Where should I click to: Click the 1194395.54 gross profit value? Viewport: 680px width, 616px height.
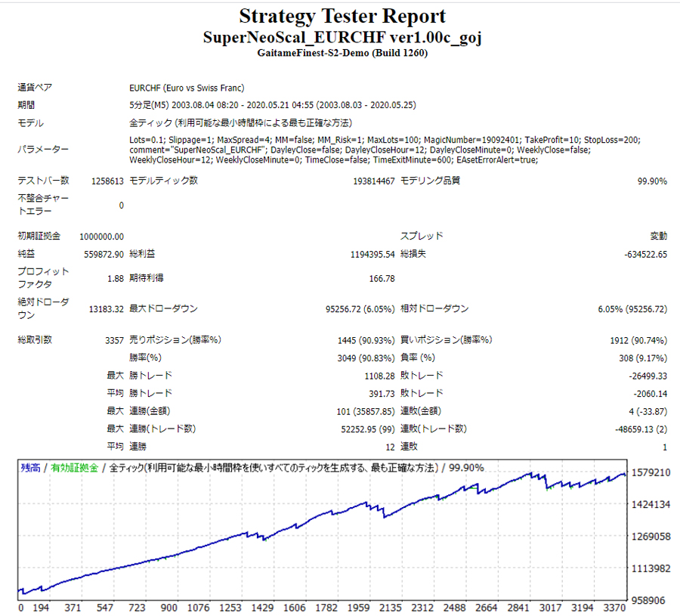point(372,254)
